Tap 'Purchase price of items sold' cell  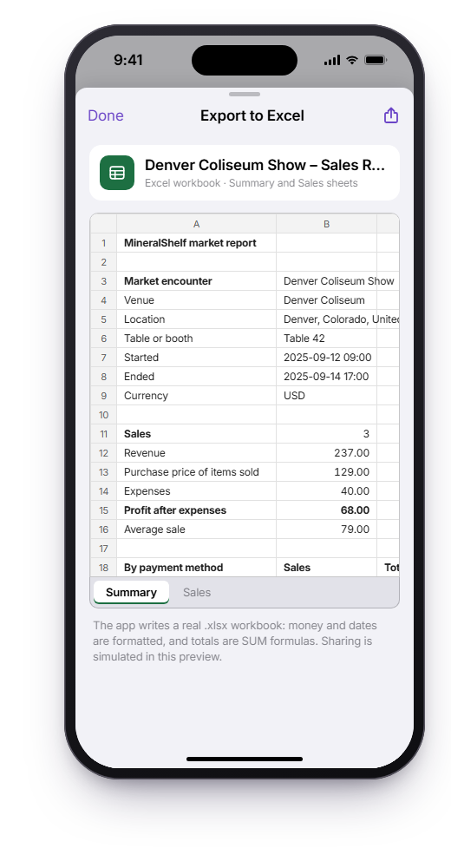(x=197, y=472)
